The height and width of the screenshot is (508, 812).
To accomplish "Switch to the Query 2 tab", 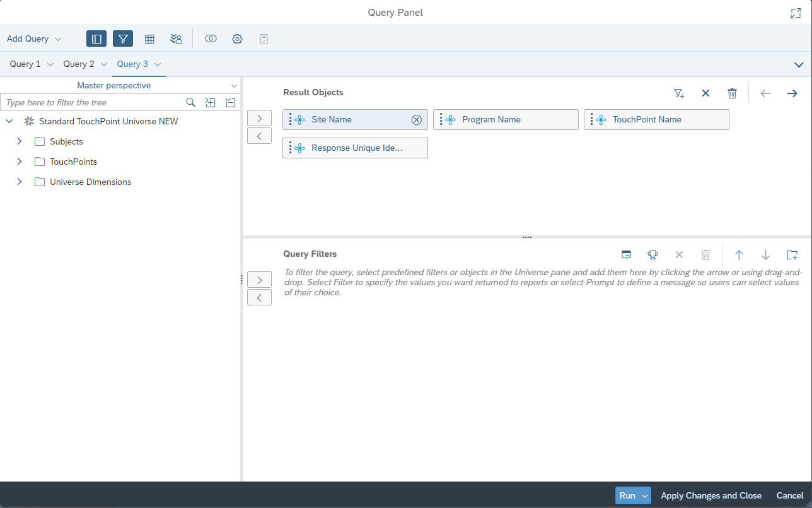I will [79, 64].
